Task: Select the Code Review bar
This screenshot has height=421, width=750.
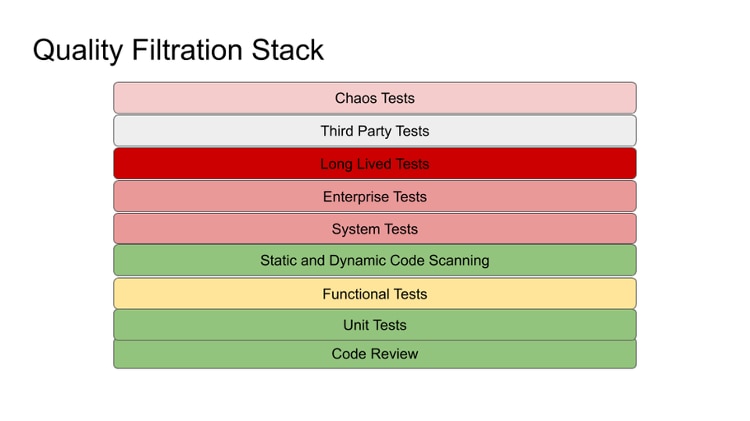Action: 375,354
